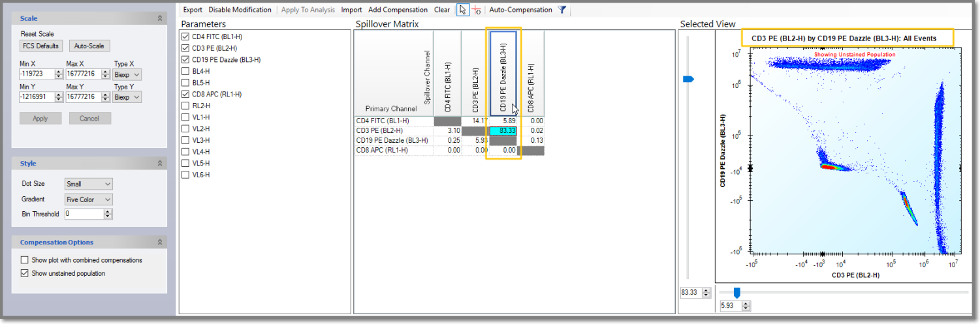Collapse the Scale panel

pyautogui.click(x=160, y=19)
